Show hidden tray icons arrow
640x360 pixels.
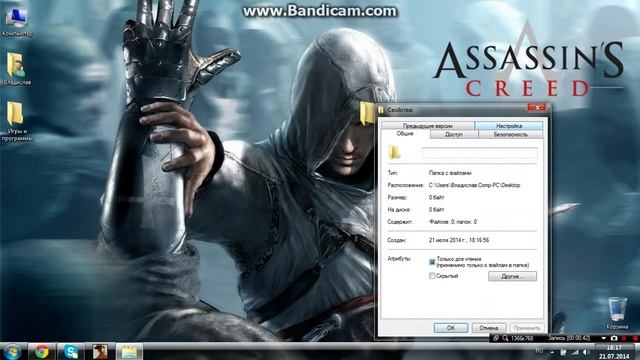pyautogui.click(x=552, y=352)
